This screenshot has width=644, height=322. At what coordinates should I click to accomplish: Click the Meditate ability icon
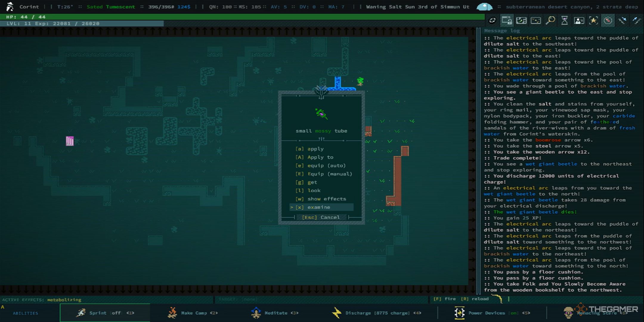pyautogui.click(x=255, y=313)
